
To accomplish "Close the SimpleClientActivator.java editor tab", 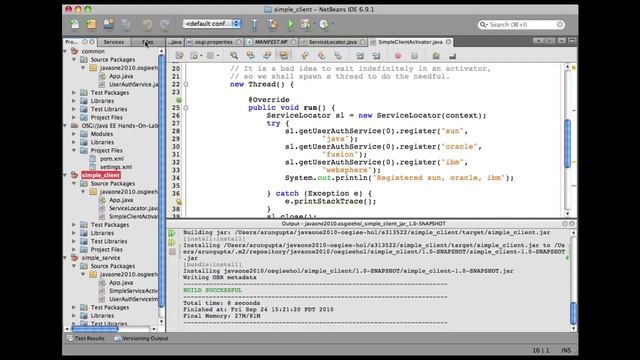I will [x=449, y=42].
